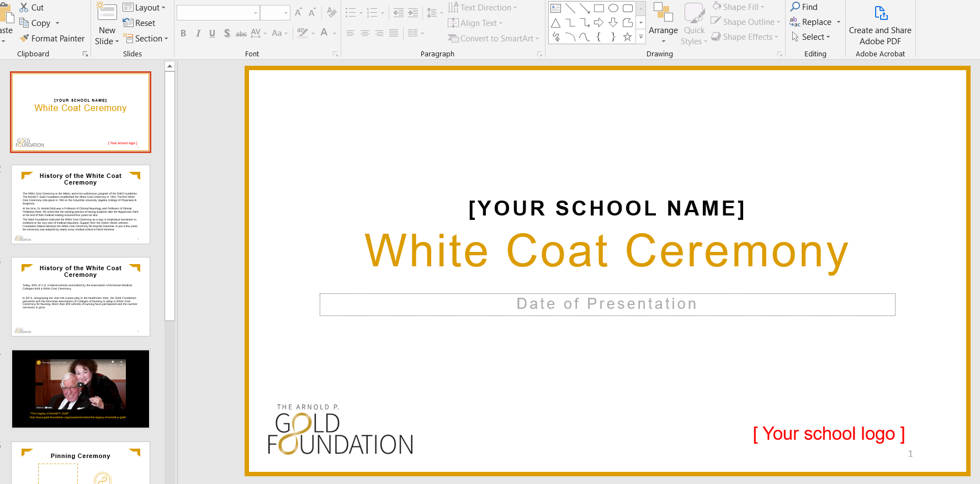Select the Text Box shape in gallery
980x484 pixels.
[x=556, y=8]
